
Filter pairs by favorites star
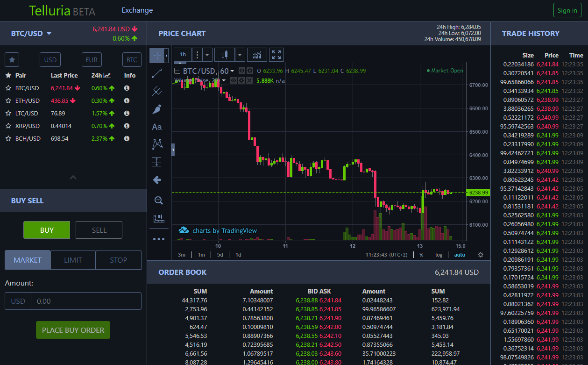[x=12, y=60]
